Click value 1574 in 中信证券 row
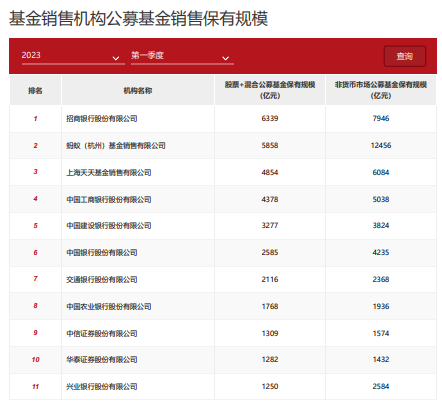 point(381,333)
